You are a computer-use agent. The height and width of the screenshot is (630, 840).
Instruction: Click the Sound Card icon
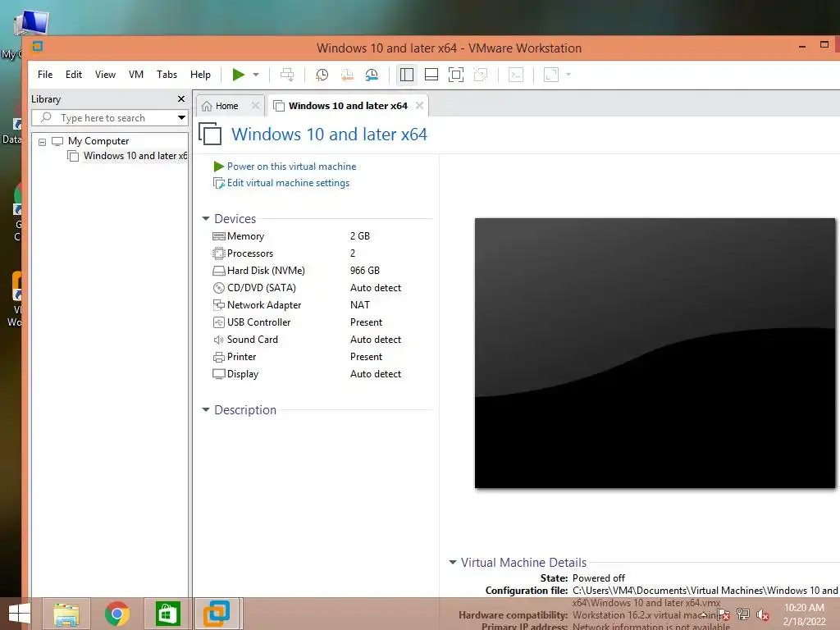pyautogui.click(x=218, y=340)
